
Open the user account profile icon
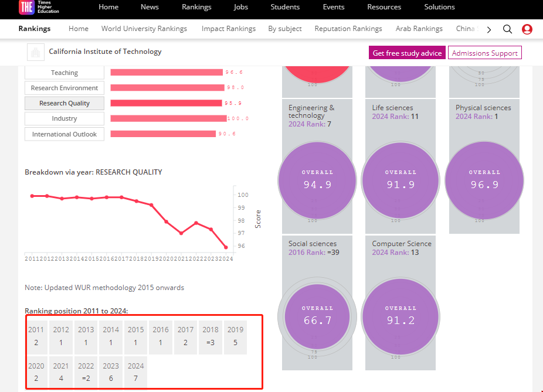(527, 29)
